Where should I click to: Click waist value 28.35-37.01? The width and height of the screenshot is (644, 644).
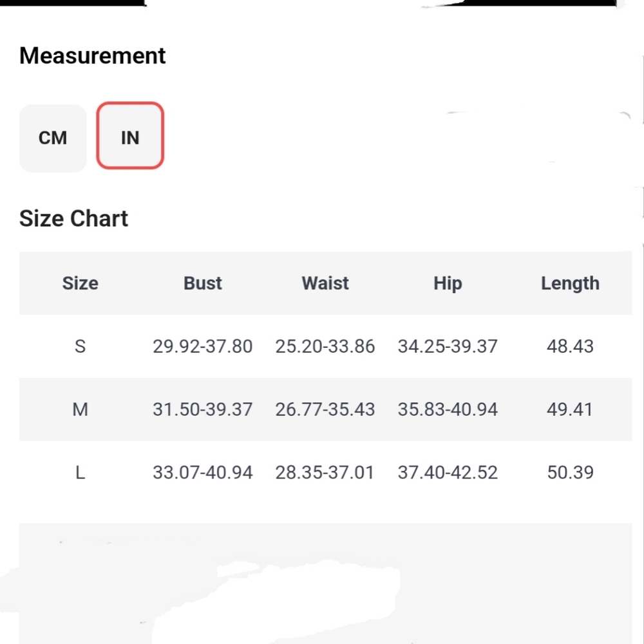[x=325, y=472]
